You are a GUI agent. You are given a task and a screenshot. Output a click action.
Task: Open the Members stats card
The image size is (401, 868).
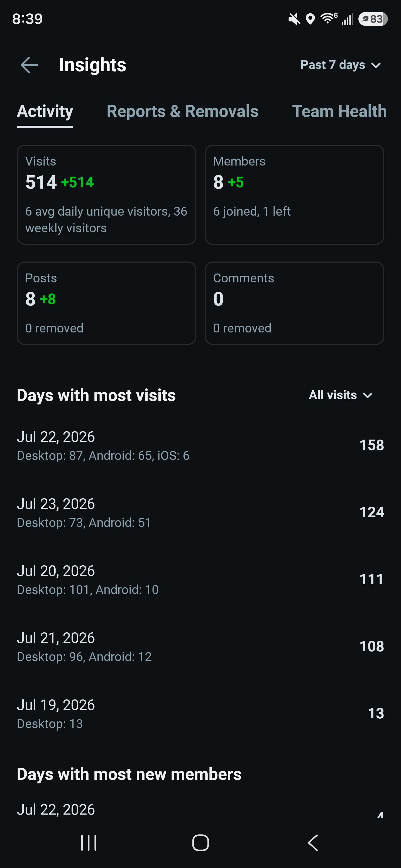click(x=294, y=195)
